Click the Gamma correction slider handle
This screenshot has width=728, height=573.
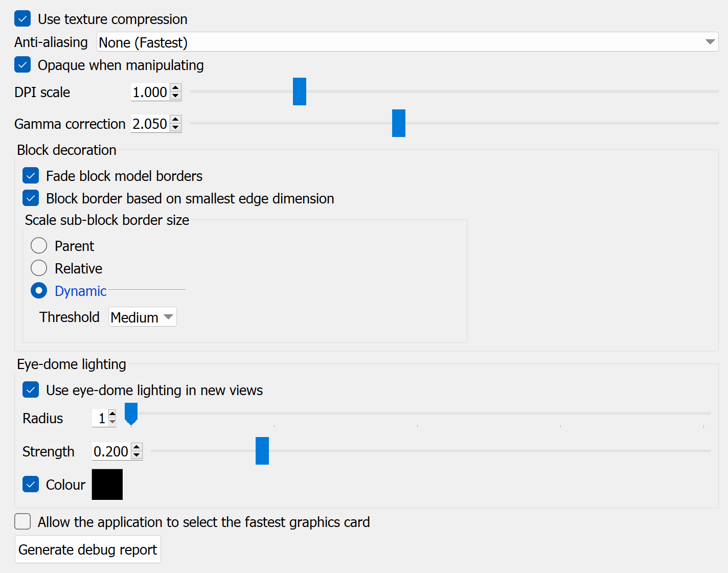tap(399, 123)
